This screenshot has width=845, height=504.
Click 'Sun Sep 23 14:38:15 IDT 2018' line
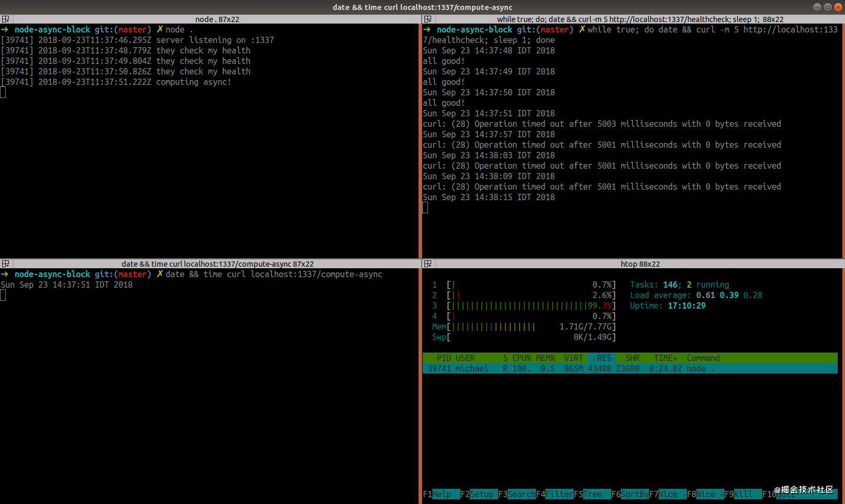489,197
